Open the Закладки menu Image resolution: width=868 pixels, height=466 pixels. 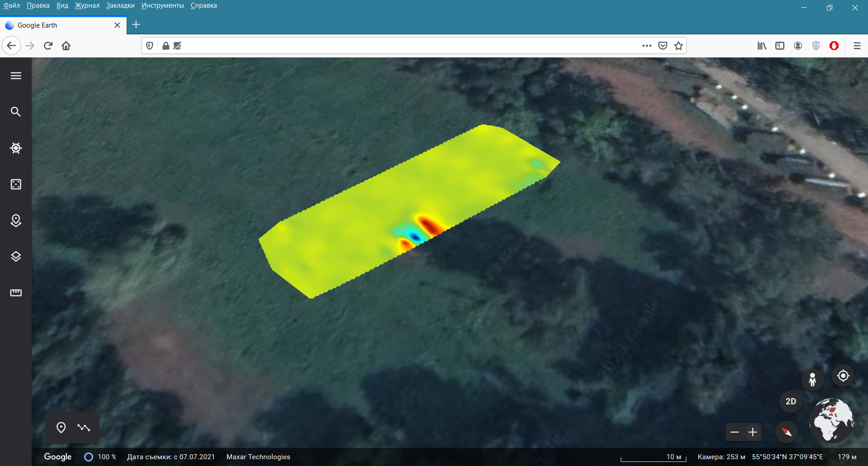click(x=120, y=5)
